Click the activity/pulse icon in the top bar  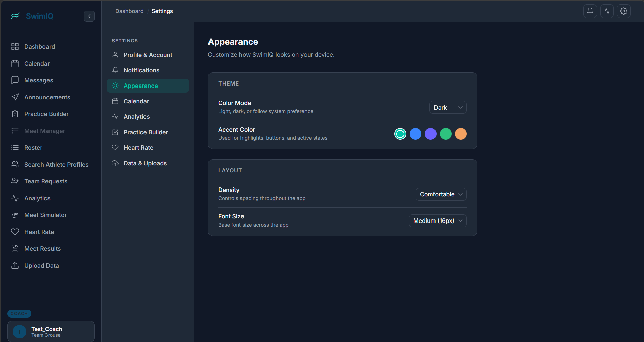tap(607, 11)
